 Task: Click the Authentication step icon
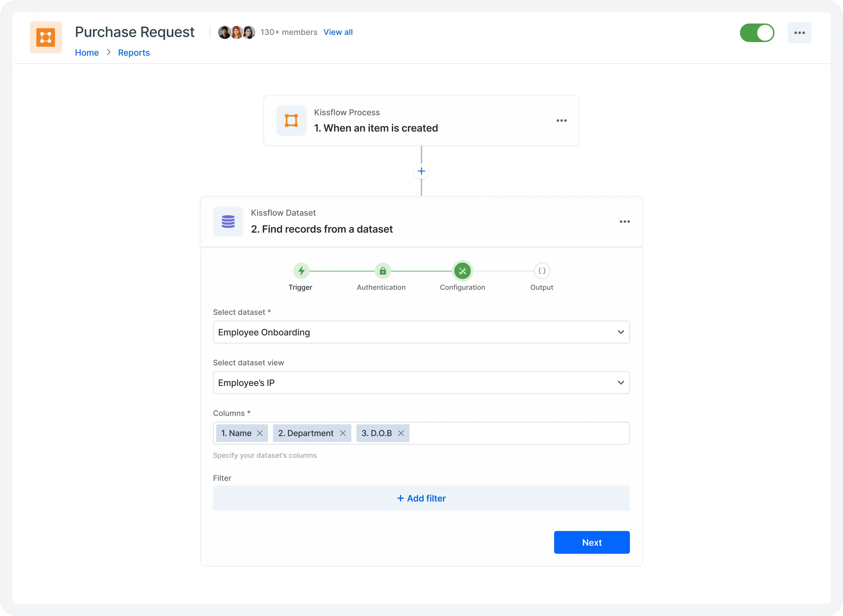[x=381, y=270]
